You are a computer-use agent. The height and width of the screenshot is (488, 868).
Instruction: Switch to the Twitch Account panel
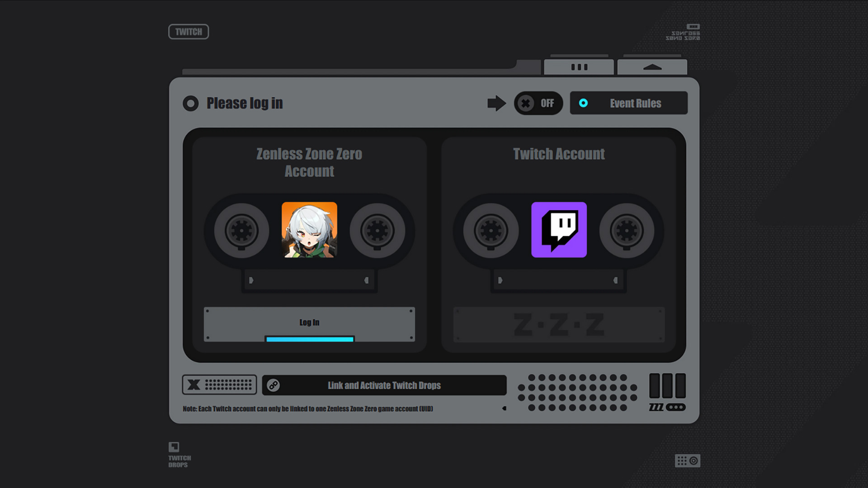[558, 154]
